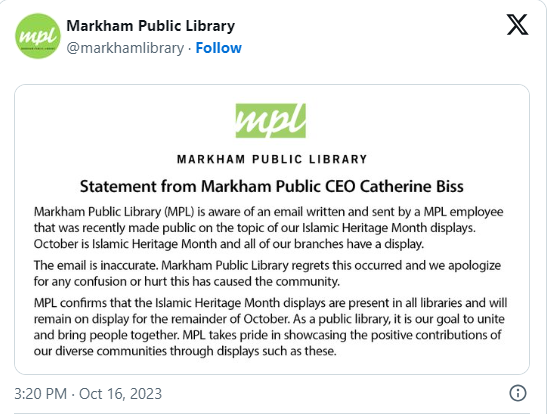
Task: Open the Markham Public Library profile name
Action: (x=150, y=26)
